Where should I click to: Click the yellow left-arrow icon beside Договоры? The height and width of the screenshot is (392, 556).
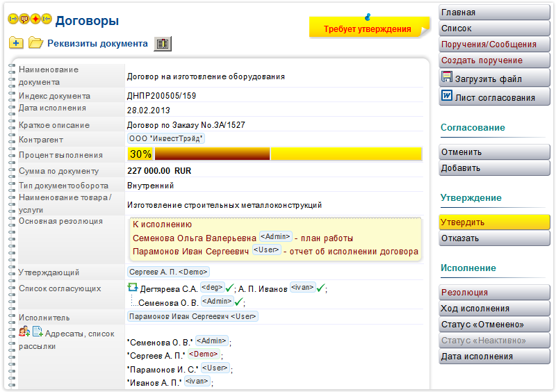[x=47, y=19]
